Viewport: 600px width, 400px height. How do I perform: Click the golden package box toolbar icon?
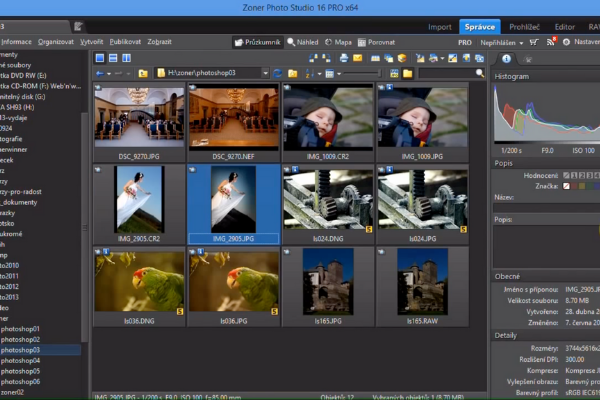(402, 58)
